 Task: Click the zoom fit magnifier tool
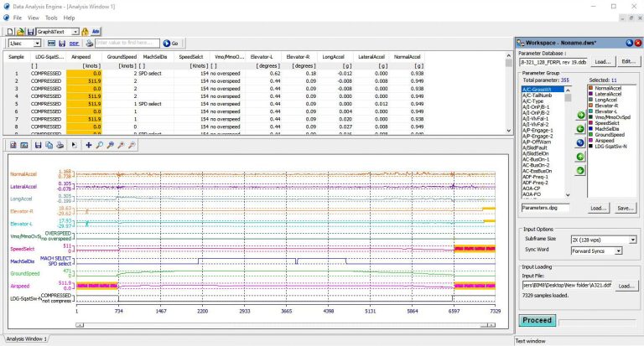tap(110, 145)
